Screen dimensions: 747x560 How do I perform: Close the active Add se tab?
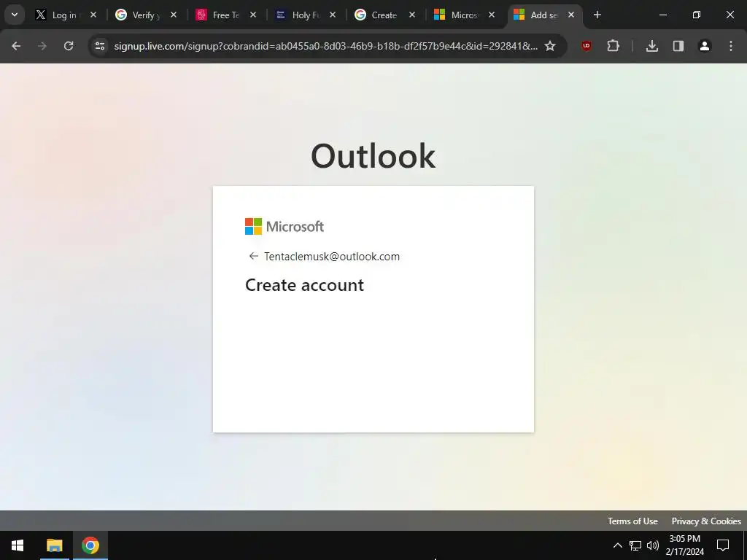point(571,15)
